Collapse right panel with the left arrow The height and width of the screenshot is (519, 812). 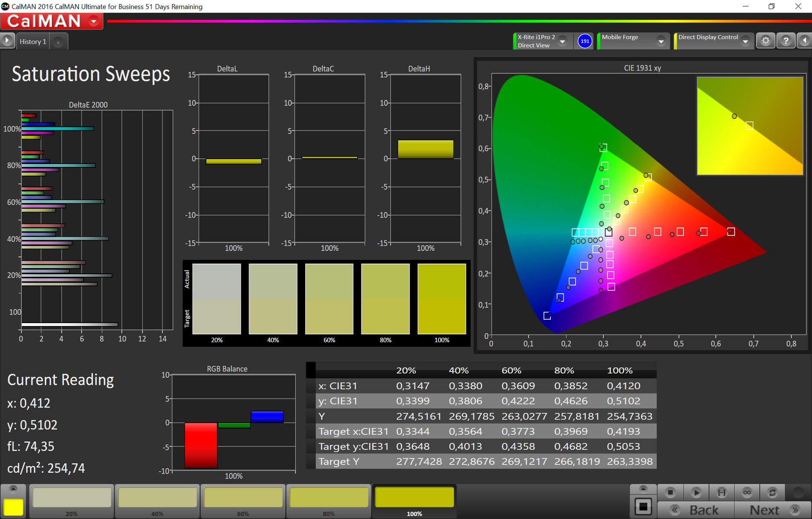coord(804,41)
